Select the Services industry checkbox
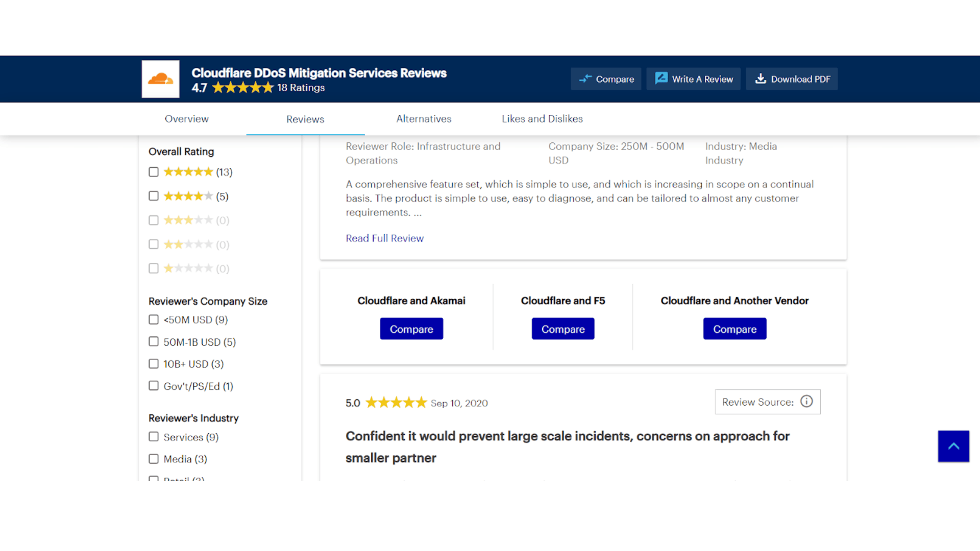 tap(154, 437)
